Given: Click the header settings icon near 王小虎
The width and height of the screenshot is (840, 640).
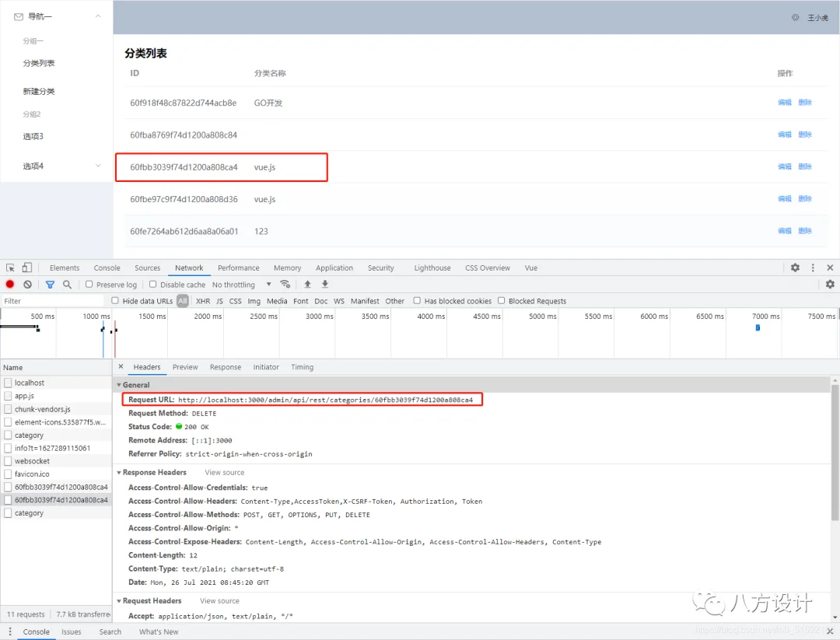Looking at the screenshot, I should [796, 17].
